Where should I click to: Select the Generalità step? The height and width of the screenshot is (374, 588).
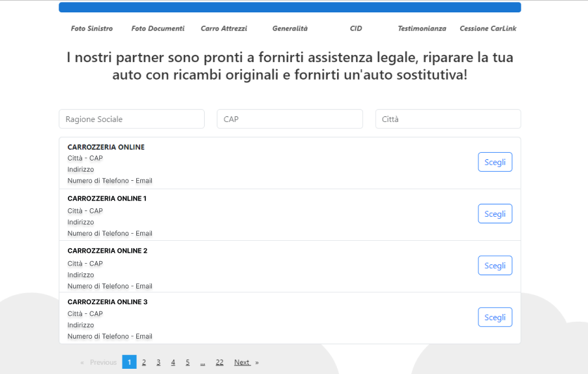point(289,29)
